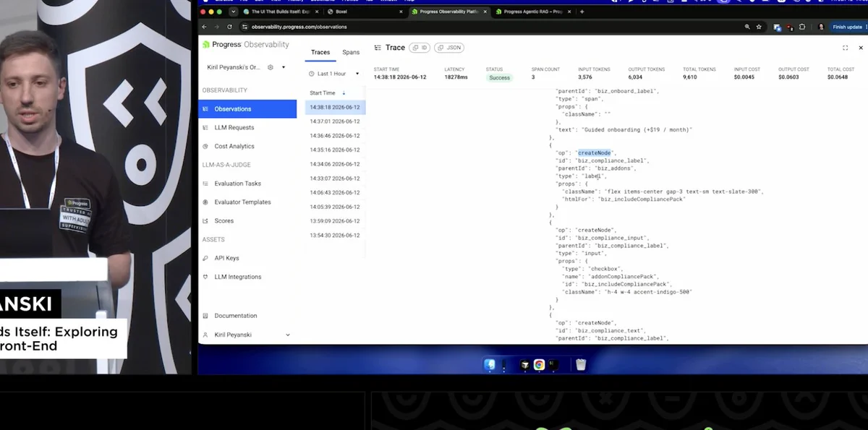Screen dimensions: 868x430
Task: Open the browser profile avatar
Action: coord(821,27)
